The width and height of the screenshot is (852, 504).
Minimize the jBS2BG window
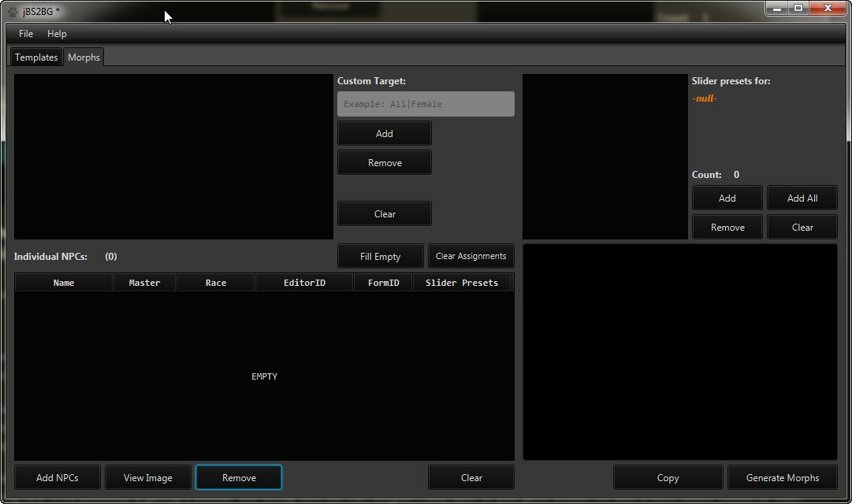[x=777, y=8]
